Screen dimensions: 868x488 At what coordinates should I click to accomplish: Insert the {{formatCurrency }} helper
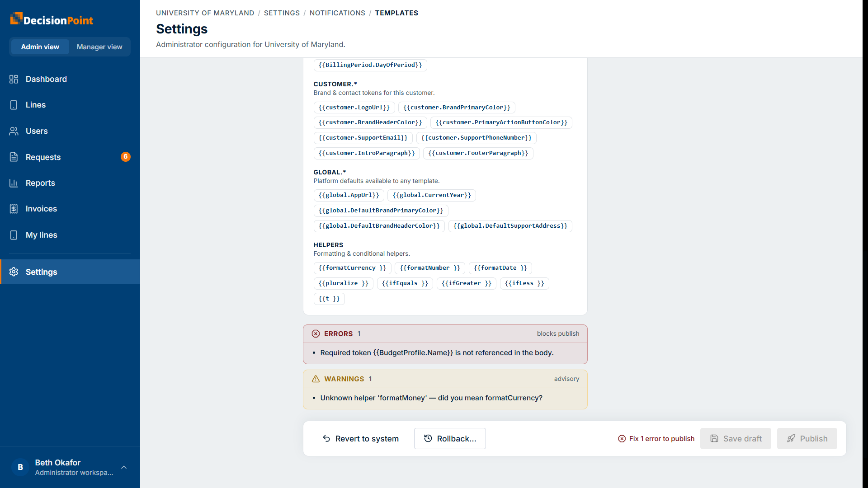pyautogui.click(x=352, y=268)
